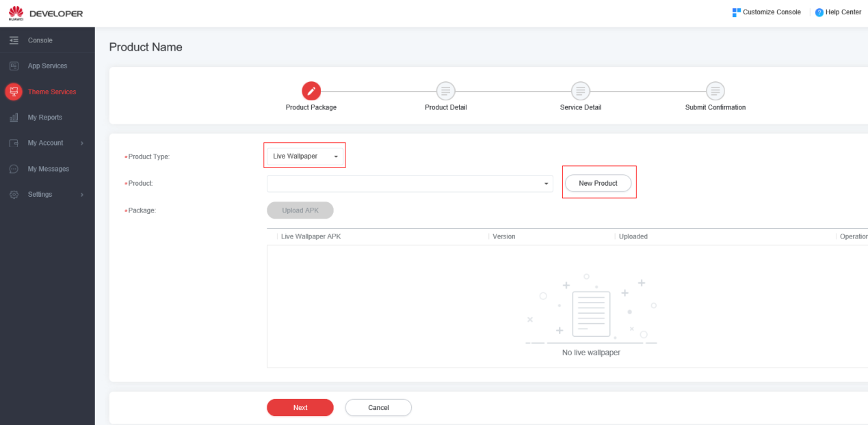Open the Product Type dropdown
This screenshot has width=868, height=425.
pyautogui.click(x=305, y=156)
